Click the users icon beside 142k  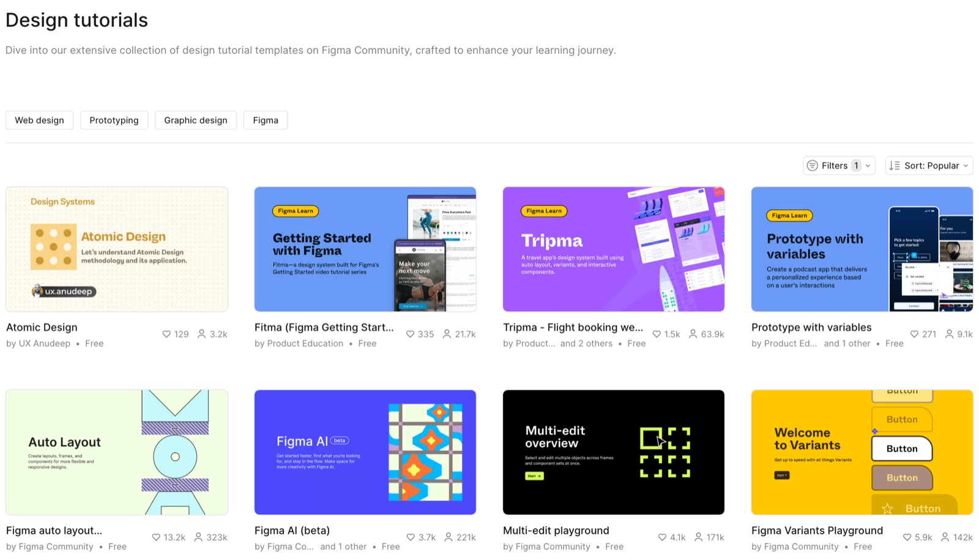(945, 537)
